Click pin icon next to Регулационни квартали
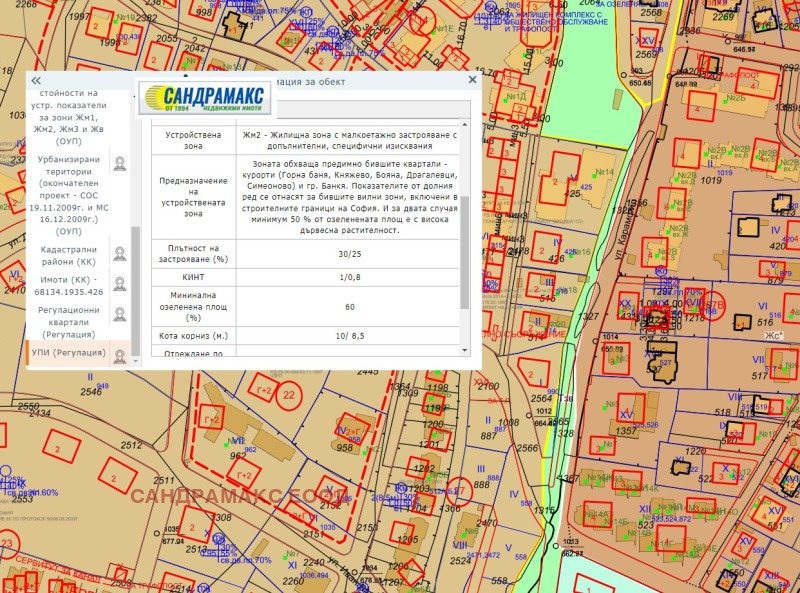The height and width of the screenshot is (593, 800). 119,316
